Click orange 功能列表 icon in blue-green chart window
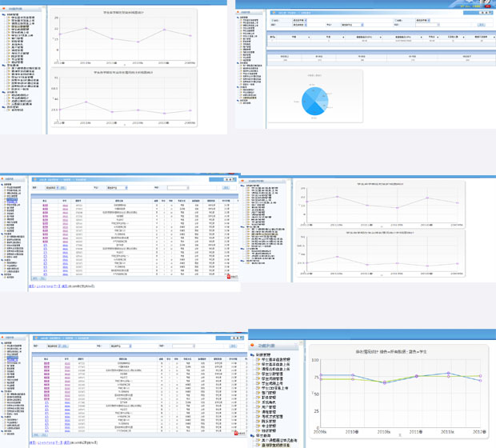 coord(253,345)
